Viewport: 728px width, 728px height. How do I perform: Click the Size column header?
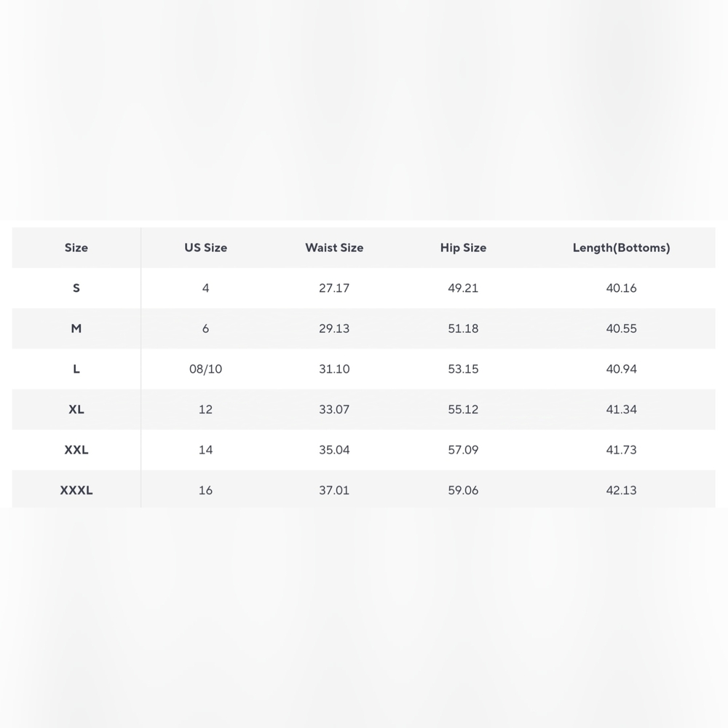76,248
